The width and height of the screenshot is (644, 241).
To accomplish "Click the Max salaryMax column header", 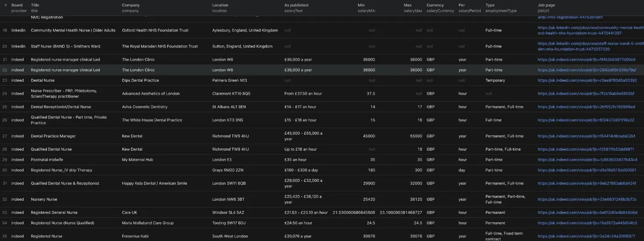I will [413, 8].
